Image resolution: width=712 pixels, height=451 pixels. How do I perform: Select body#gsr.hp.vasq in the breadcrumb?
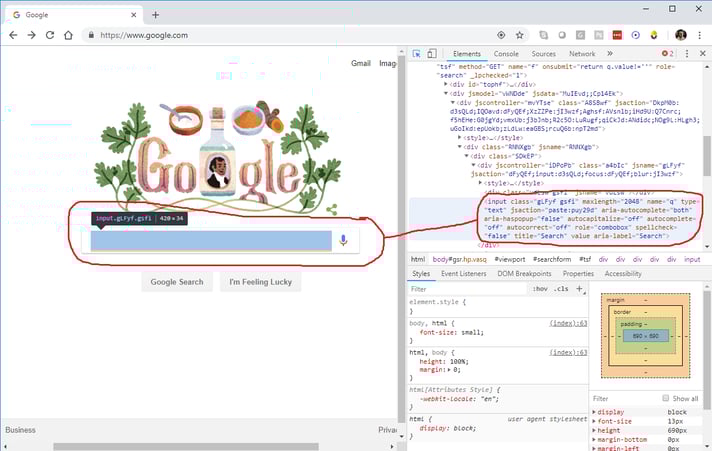(459, 259)
